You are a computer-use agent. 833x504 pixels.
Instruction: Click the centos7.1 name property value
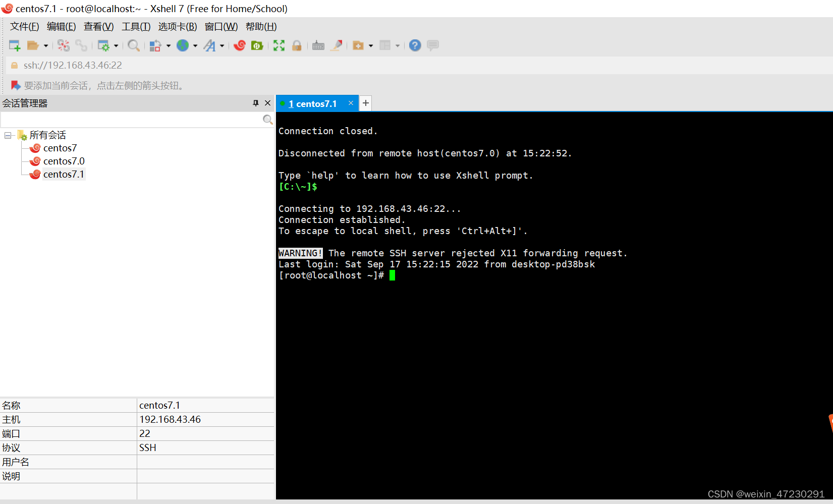tap(159, 405)
